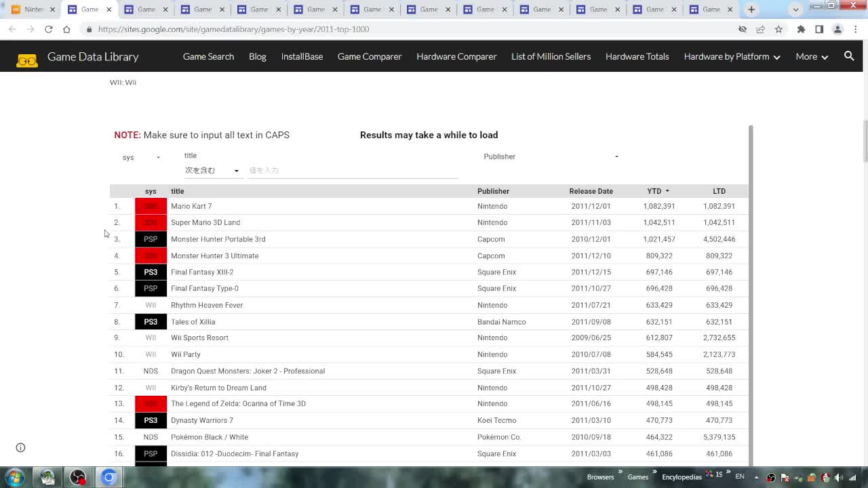Toggle the browser side panel icon

[819, 29]
